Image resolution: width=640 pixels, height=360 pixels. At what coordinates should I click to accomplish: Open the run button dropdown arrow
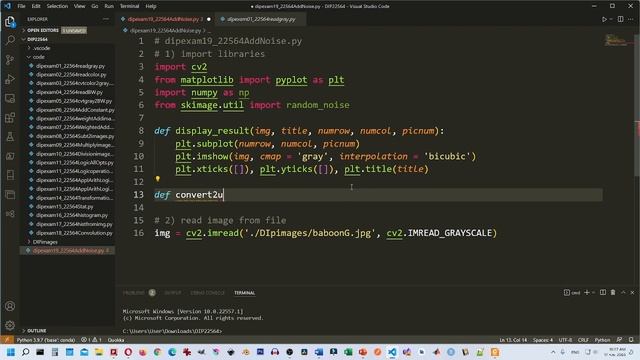coord(611,19)
